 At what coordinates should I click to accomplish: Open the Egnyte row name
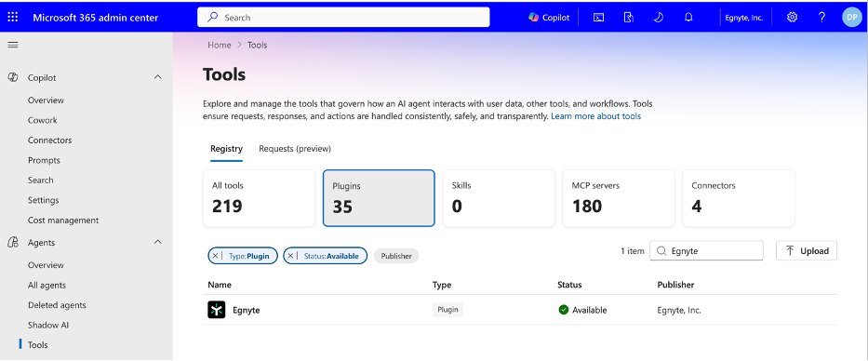(247, 310)
